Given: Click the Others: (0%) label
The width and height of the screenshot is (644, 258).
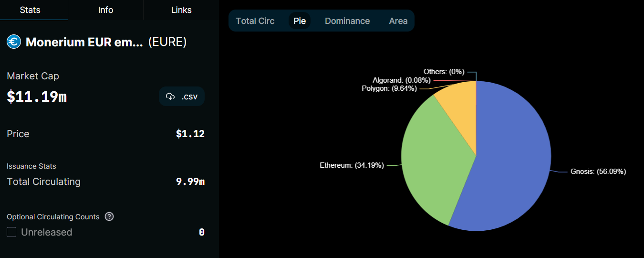Looking at the screenshot, I should [x=444, y=72].
